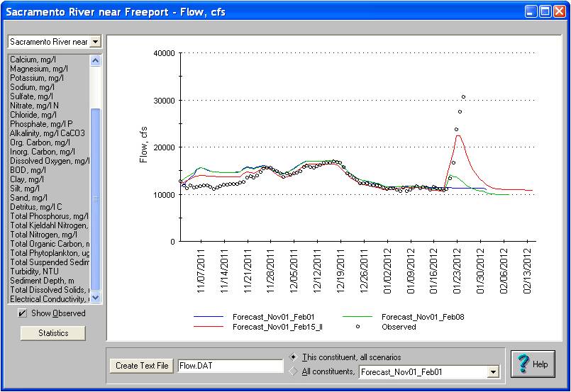
Task: Select Total Nitrogen, mg/l constituent
Action: tap(43, 235)
